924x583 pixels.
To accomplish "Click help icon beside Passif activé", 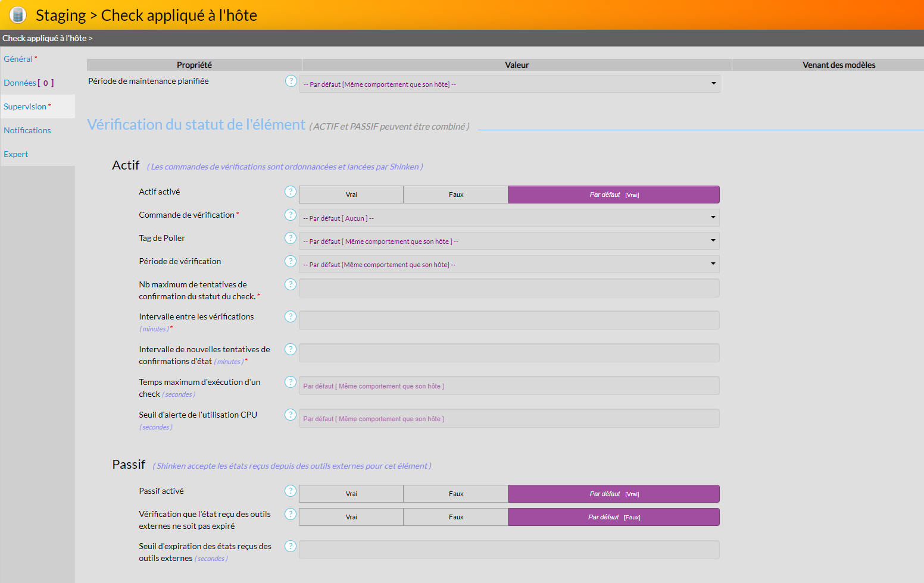I will [x=291, y=491].
